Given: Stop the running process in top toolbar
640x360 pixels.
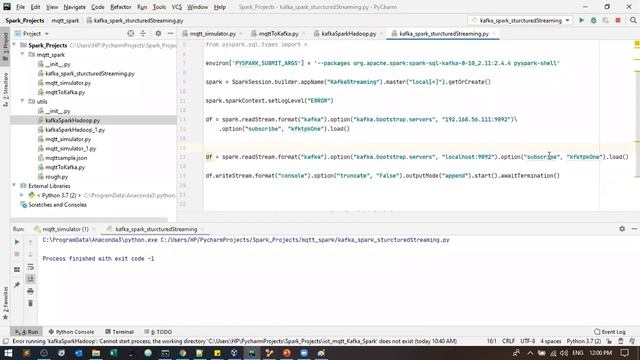Looking at the screenshot, I should [618, 20].
